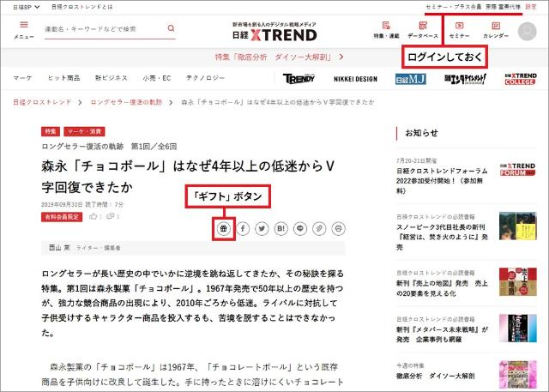Open the ヒット商品 navigation tab
The image size is (549, 392).
point(64,78)
